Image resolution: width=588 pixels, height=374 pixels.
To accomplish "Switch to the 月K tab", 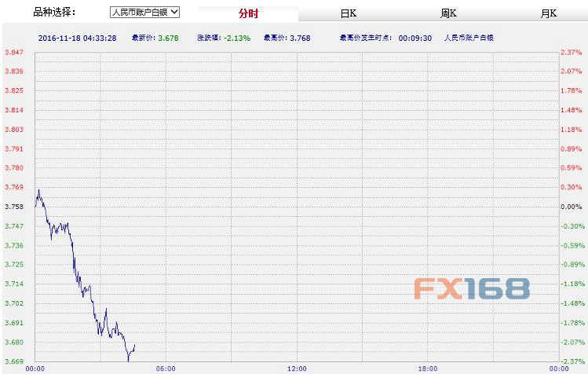I will tap(548, 13).
